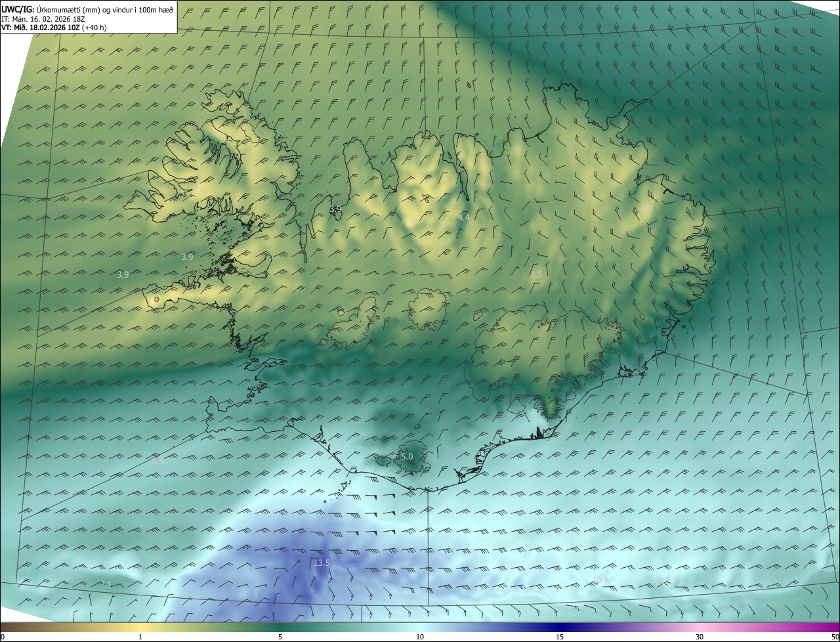Select the "(+40 h)" forecast offset text
840x642 pixels.
[x=94, y=28]
